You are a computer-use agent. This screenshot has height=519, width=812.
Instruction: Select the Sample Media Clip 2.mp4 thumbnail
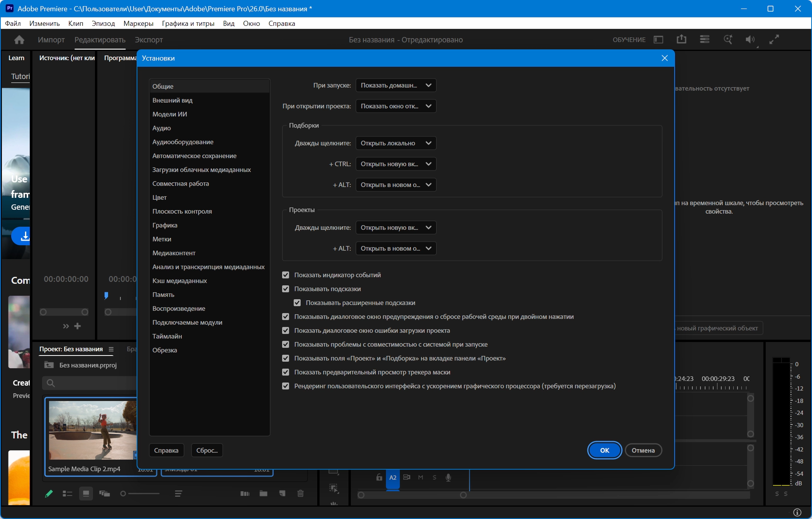coord(93,430)
